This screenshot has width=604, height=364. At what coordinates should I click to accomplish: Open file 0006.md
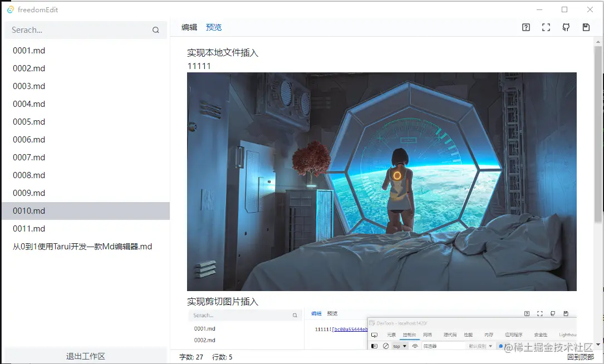[x=86, y=140]
